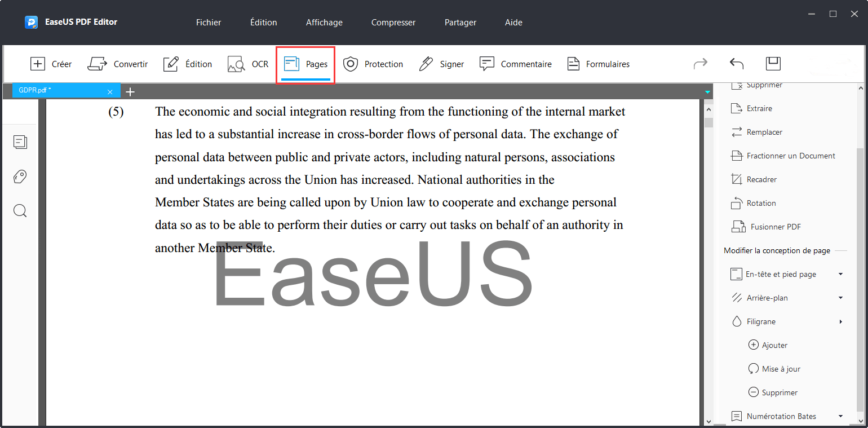Click the redo arrow icon
868x428 pixels.
pyautogui.click(x=701, y=64)
